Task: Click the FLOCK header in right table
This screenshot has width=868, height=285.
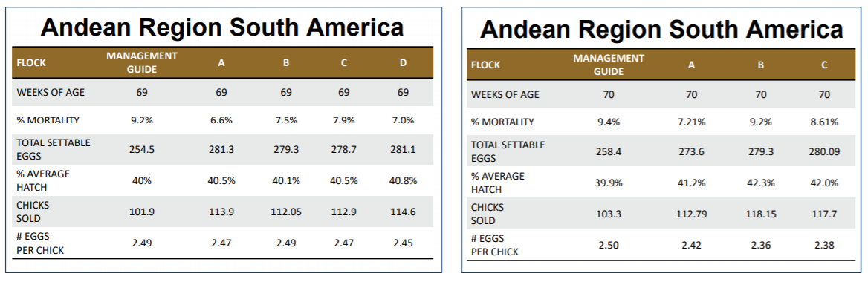Action: pyautogui.click(x=485, y=65)
